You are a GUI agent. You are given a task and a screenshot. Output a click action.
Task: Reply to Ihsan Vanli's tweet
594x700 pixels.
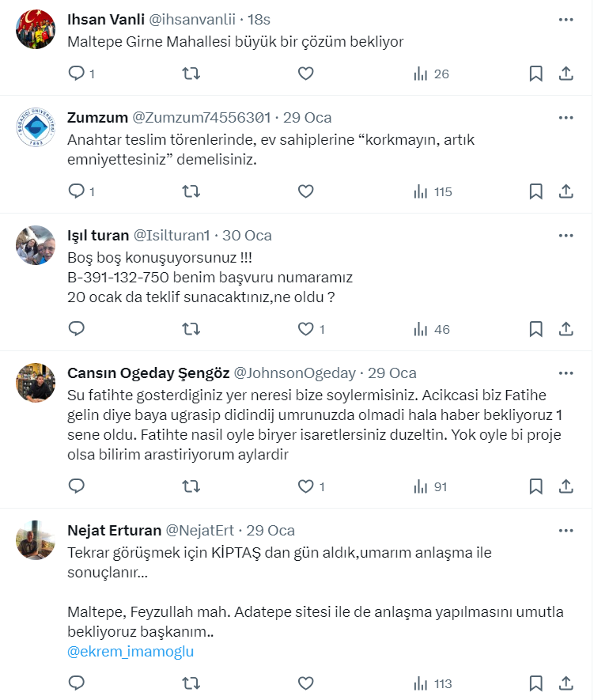[x=77, y=74]
